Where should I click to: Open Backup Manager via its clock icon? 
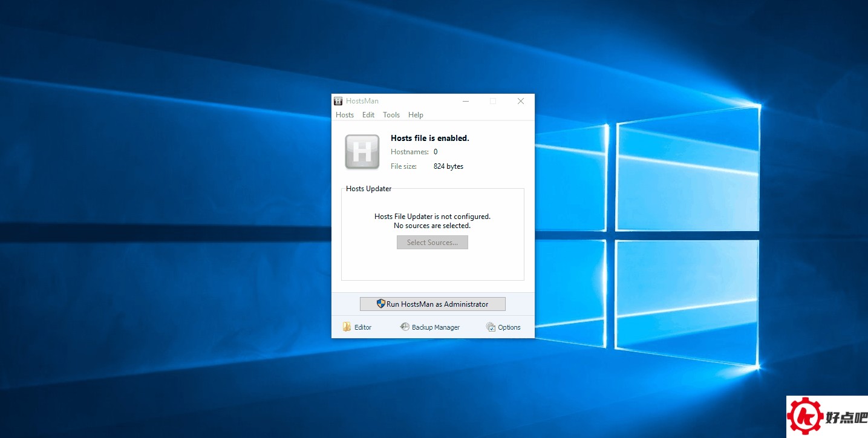coord(405,327)
